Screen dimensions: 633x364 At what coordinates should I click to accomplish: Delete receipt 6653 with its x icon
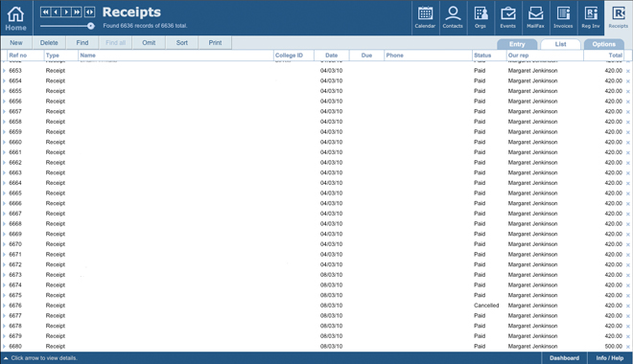tap(628, 71)
